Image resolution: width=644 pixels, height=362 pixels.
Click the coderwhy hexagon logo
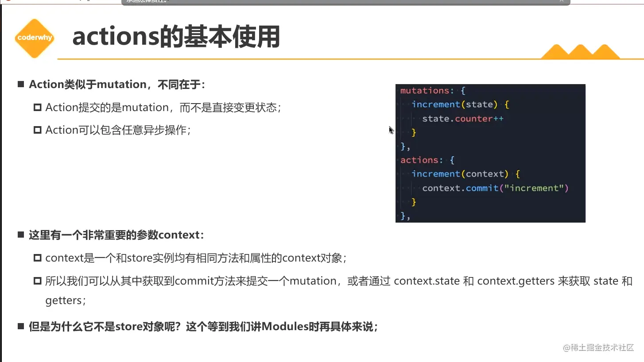pos(34,38)
